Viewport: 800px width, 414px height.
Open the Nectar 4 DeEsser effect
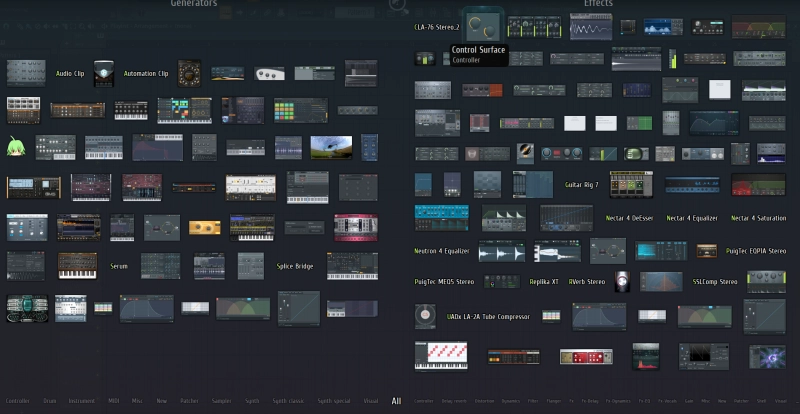630,218
